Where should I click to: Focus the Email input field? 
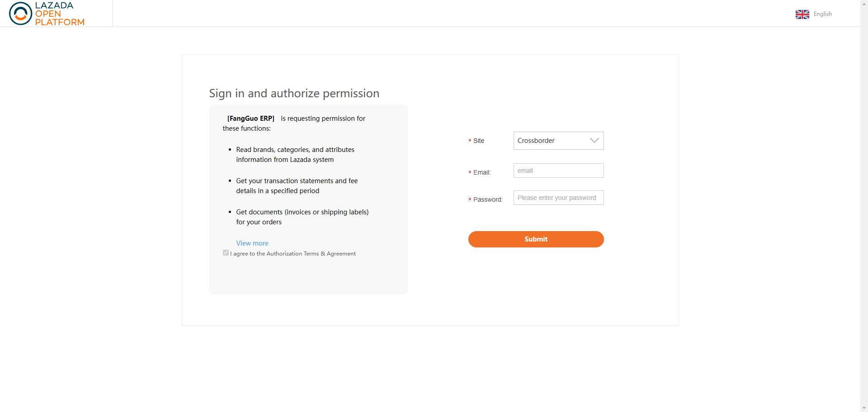click(558, 170)
